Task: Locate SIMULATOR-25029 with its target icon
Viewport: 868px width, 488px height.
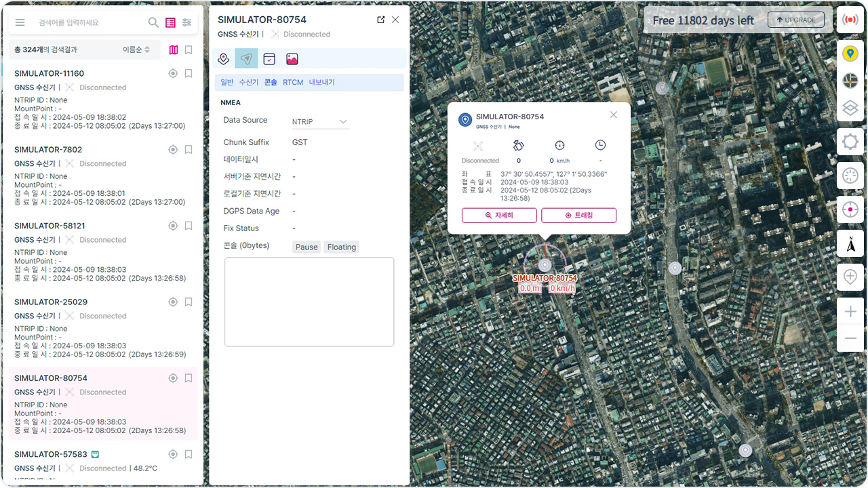Action: [173, 302]
